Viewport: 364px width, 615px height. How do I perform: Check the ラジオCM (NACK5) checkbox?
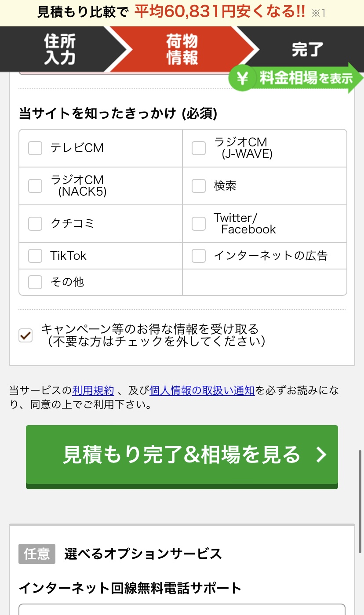(x=35, y=186)
